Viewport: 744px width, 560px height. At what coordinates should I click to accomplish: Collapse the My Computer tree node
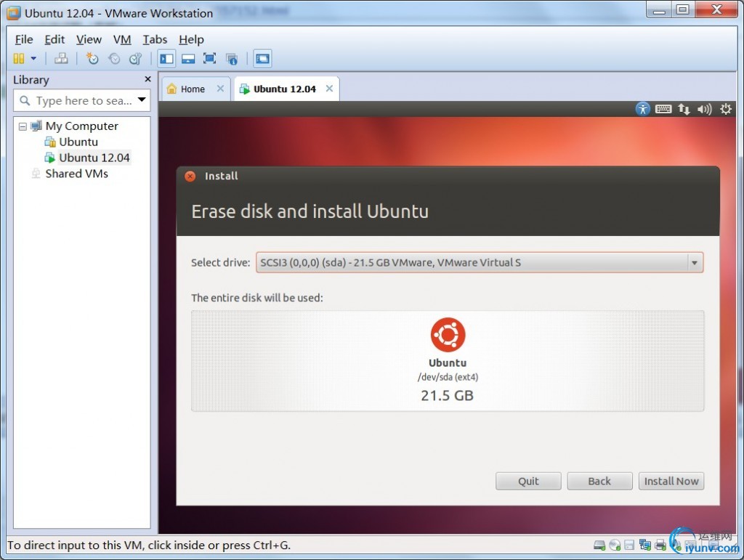click(23, 126)
